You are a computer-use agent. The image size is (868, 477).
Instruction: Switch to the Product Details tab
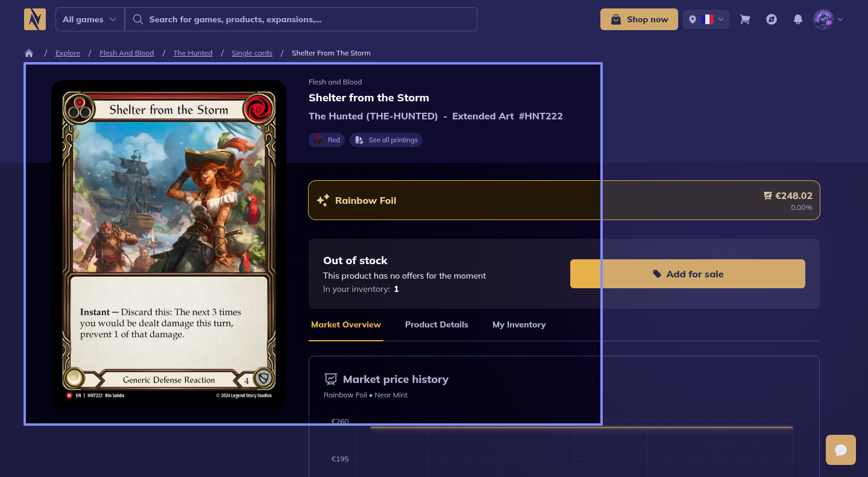(x=436, y=324)
